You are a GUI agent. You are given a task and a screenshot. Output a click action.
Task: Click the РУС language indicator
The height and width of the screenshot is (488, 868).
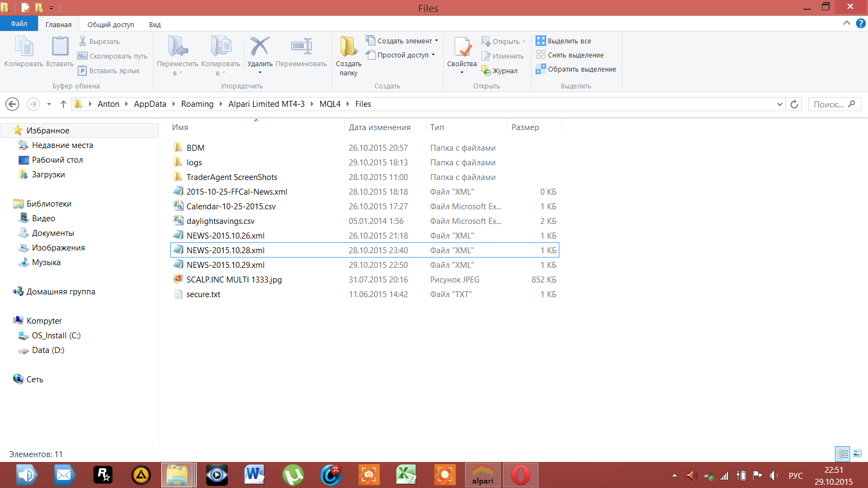pyautogui.click(x=796, y=476)
